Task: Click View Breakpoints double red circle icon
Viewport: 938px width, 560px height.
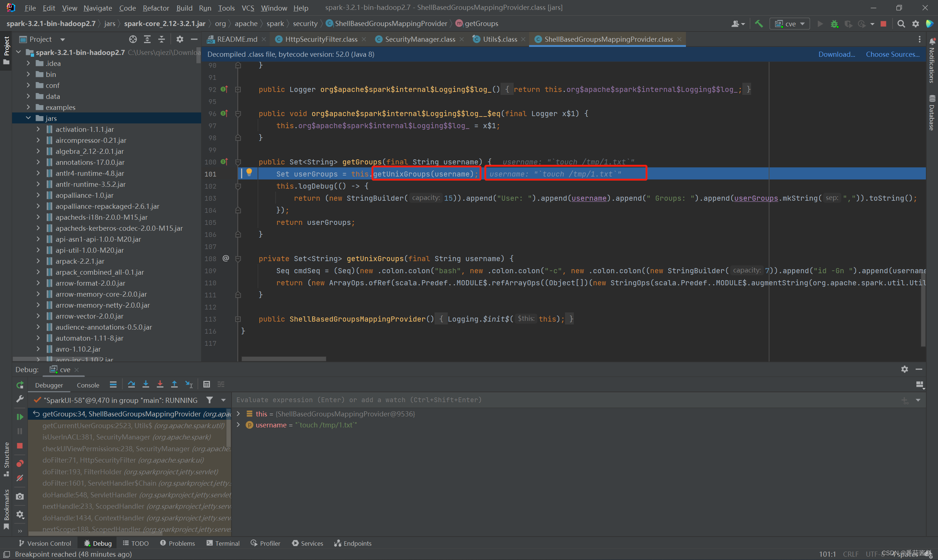Action: point(20,463)
